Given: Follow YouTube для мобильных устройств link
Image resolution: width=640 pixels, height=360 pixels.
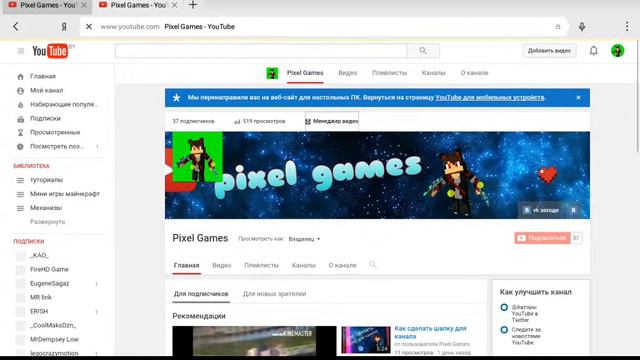Looking at the screenshot, I should [489, 98].
